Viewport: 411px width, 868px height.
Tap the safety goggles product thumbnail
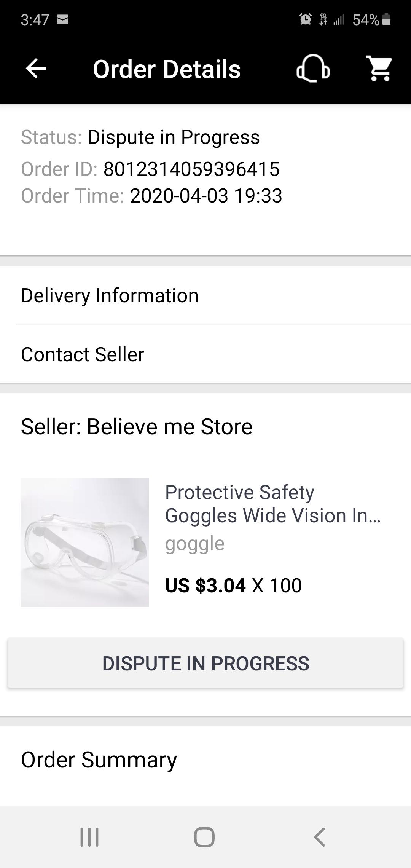pos(85,542)
